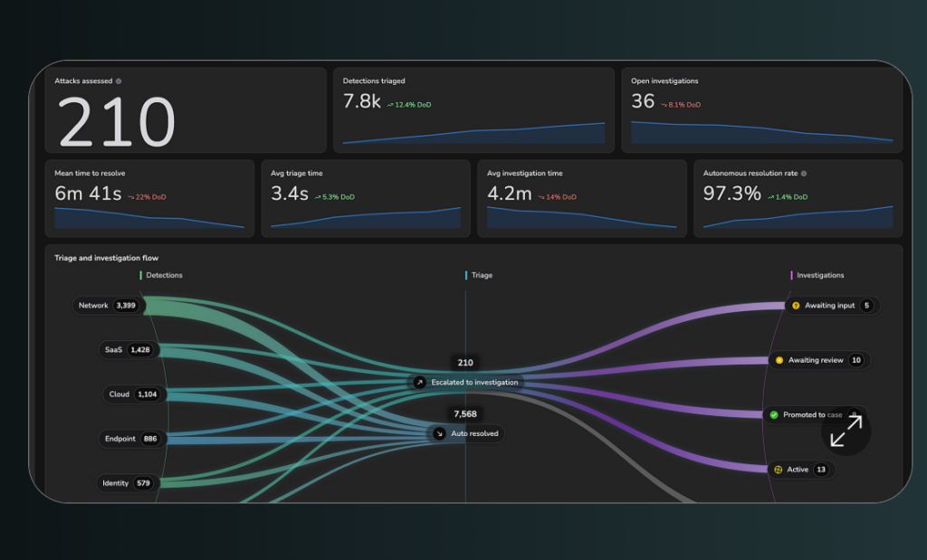Click the 1,104 Cloud count badge

[148, 394]
